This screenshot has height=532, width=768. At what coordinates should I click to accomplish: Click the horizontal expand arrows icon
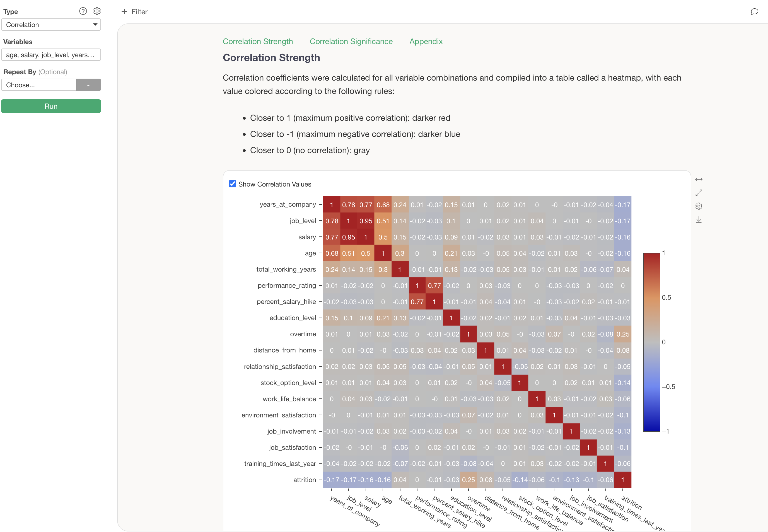tap(699, 179)
